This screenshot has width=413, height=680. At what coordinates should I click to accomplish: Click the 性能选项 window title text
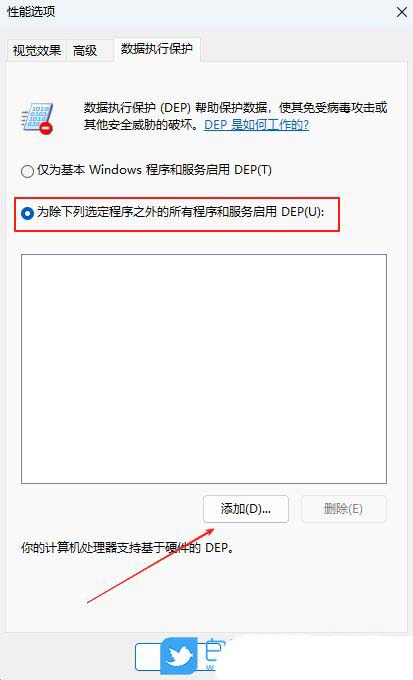(31, 12)
